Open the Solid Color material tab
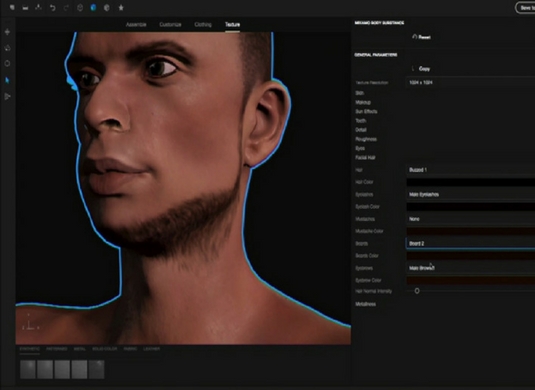 point(104,349)
